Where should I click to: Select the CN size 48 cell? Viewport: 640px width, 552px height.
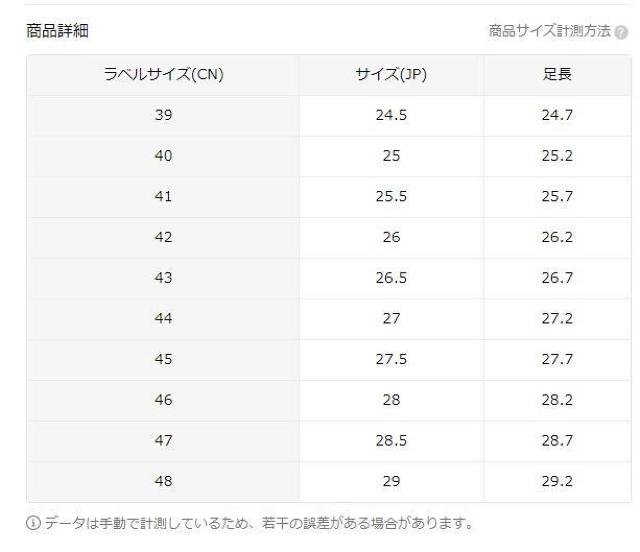click(x=163, y=481)
